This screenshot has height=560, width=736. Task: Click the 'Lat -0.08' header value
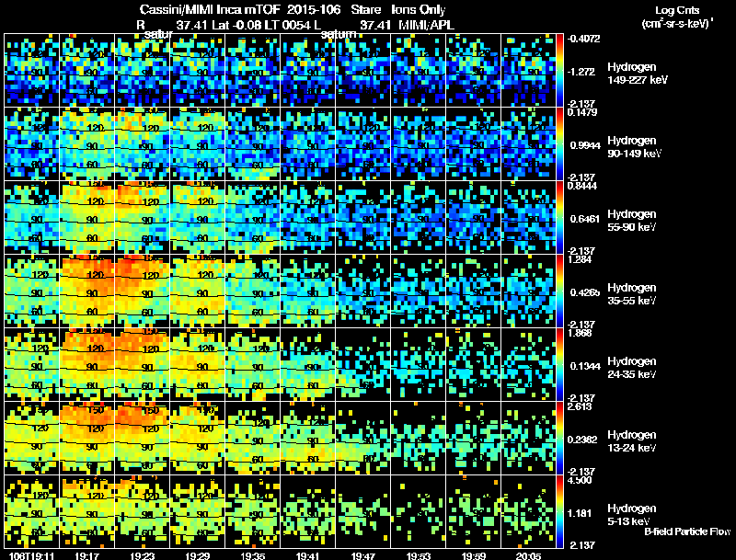click(236, 25)
